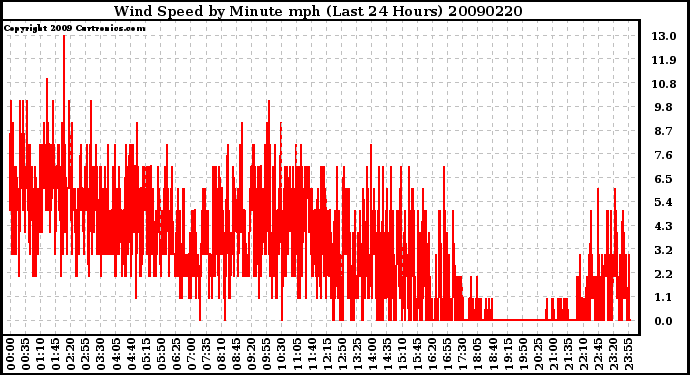The height and width of the screenshot is (375, 690).
Task: Click the 10:30 time axis label
Action: pyautogui.click(x=282, y=354)
